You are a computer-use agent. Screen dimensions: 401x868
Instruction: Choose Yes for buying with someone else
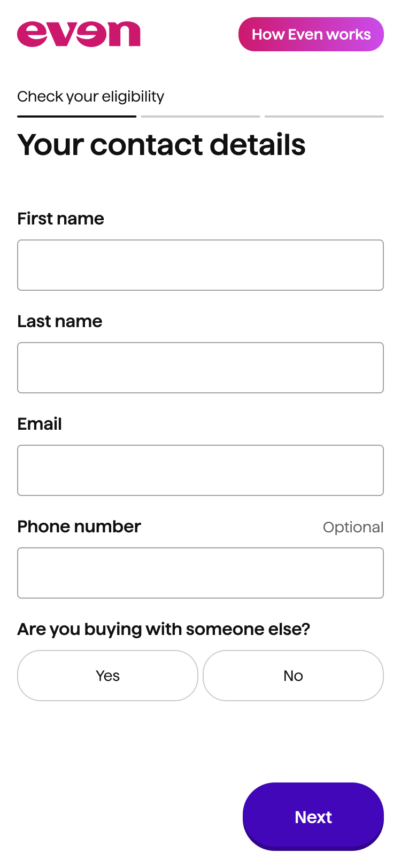tap(107, 676)
